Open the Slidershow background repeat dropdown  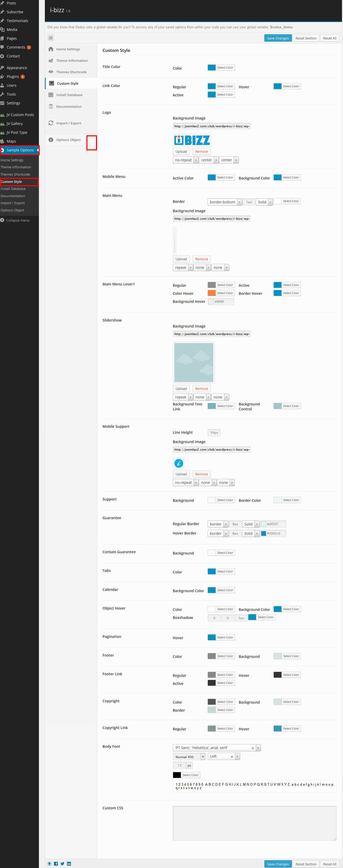(183, 397)
